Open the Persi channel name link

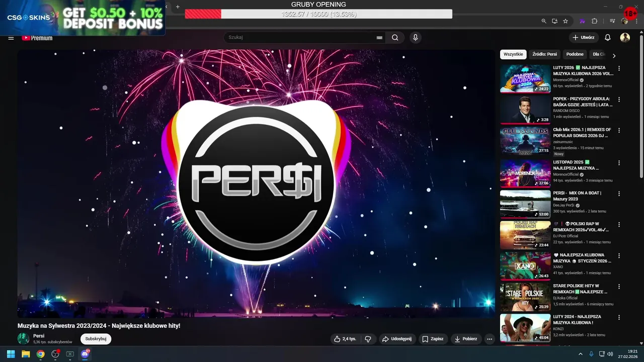click(x=39, y=336)
